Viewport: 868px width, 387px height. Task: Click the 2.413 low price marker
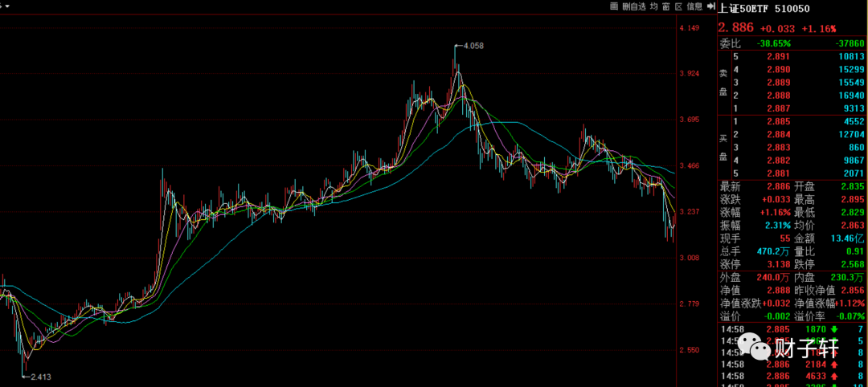coord(40,376)
